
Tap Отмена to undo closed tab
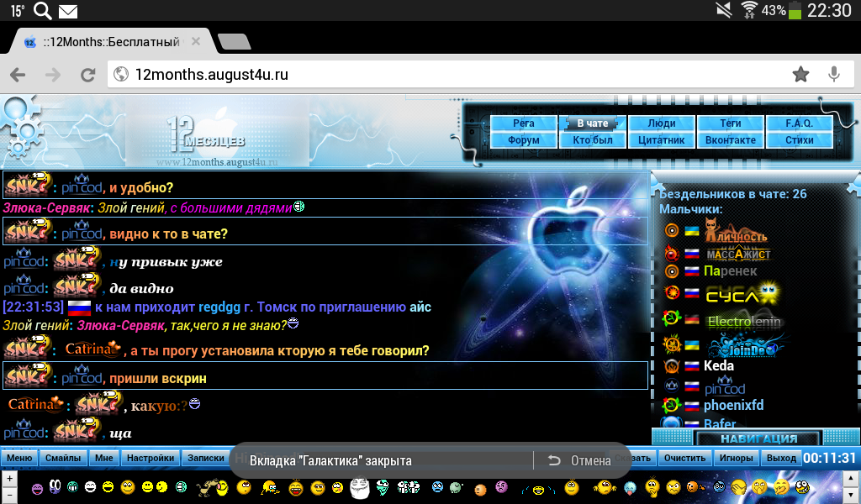580,460
